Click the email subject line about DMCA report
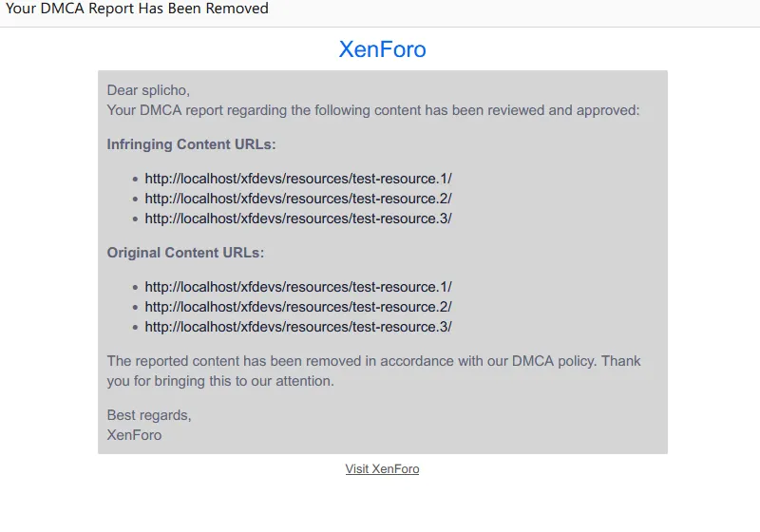This screenshot has height=532, width=760. tap(138, 9)
